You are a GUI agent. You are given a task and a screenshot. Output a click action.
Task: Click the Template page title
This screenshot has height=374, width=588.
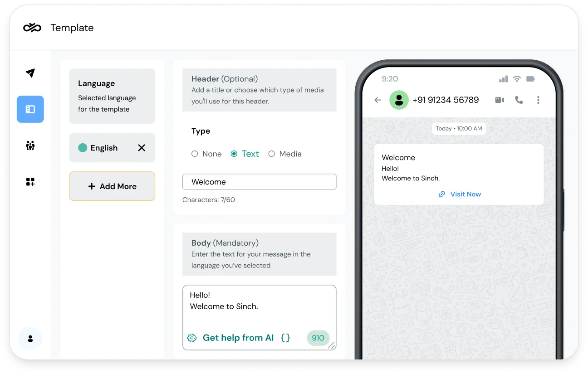72,28
